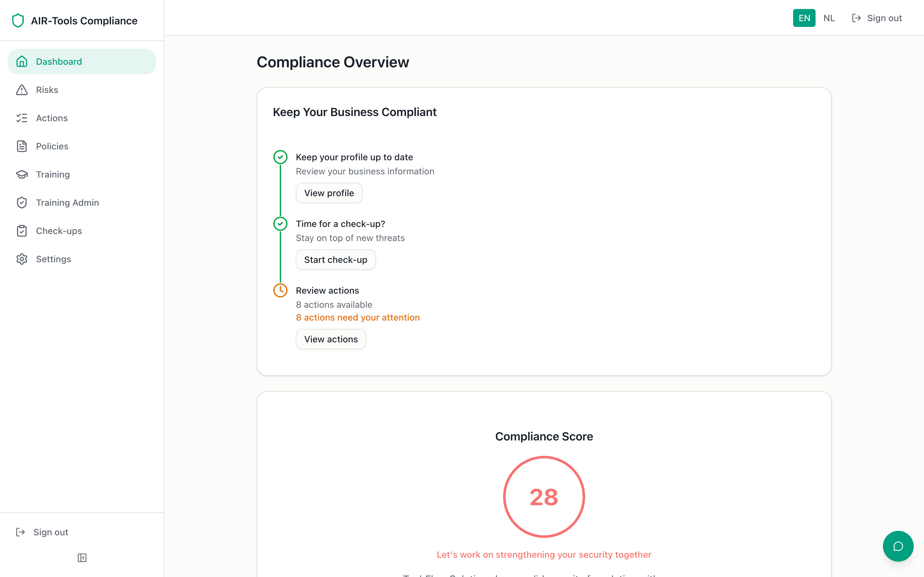Sign out using the top-right link
Screen dimensions: 924x577
pyautogui.click(x=884, y=18)
